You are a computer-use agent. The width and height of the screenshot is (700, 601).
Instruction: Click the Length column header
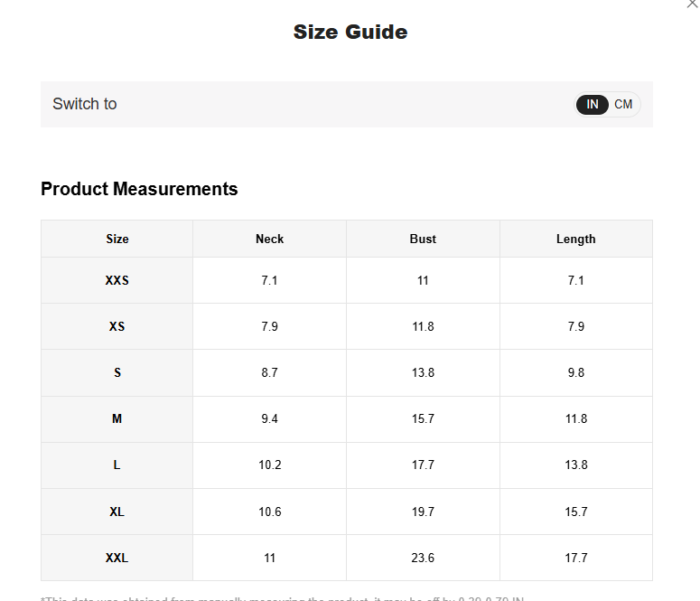click(x=576, y=239)
